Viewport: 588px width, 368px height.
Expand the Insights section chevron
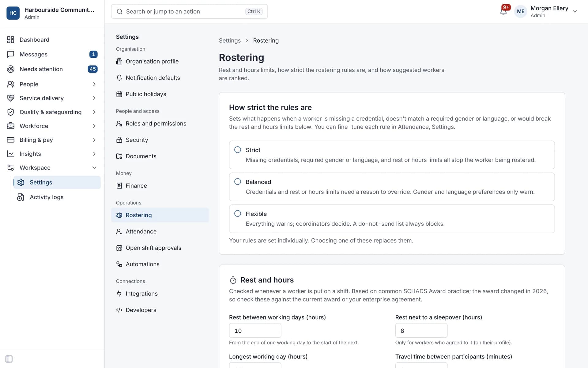94,154
